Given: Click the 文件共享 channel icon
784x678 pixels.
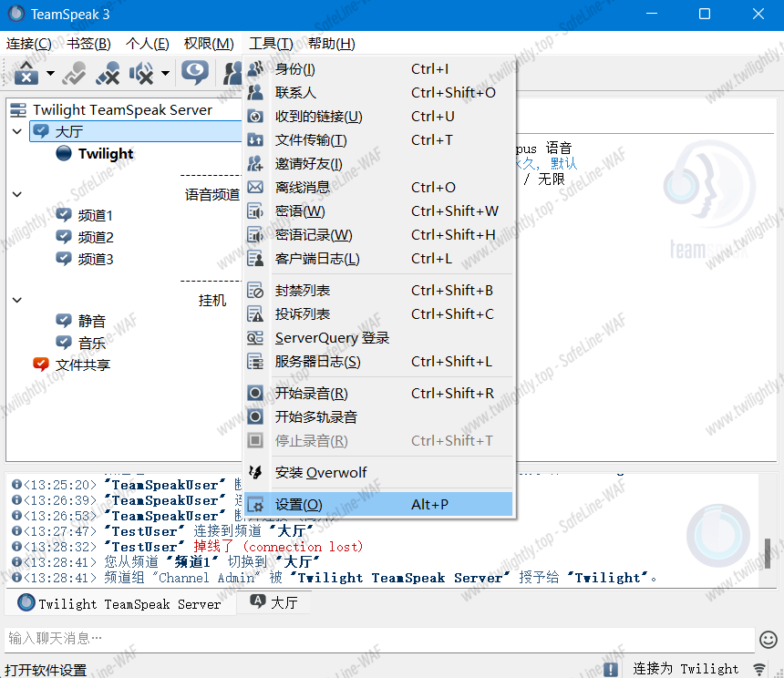Looking at the screenshot, I should click(x=41, y=365).
